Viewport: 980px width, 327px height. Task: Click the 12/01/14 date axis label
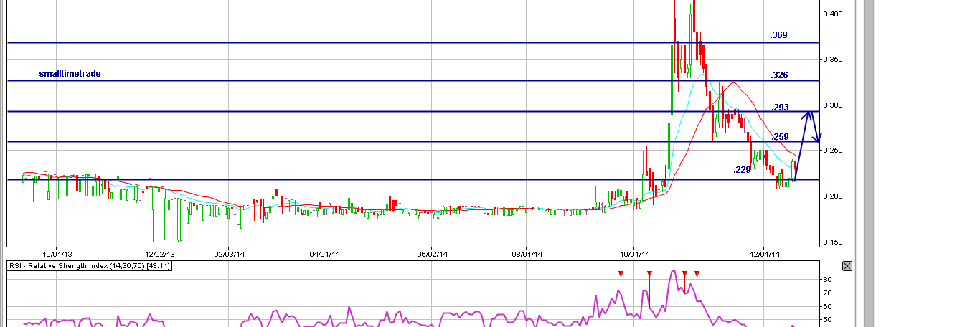click(x=765, y=253)
